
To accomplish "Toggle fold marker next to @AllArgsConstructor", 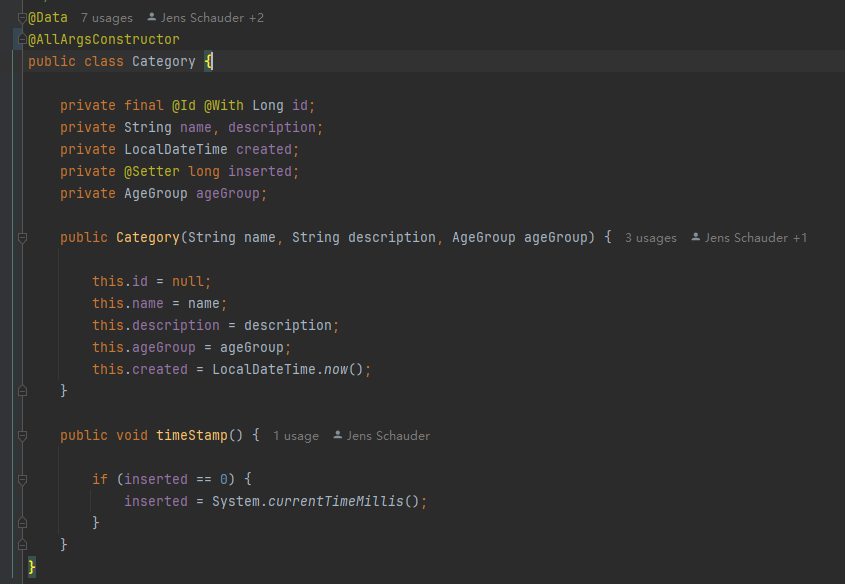I will coord(22,39).
